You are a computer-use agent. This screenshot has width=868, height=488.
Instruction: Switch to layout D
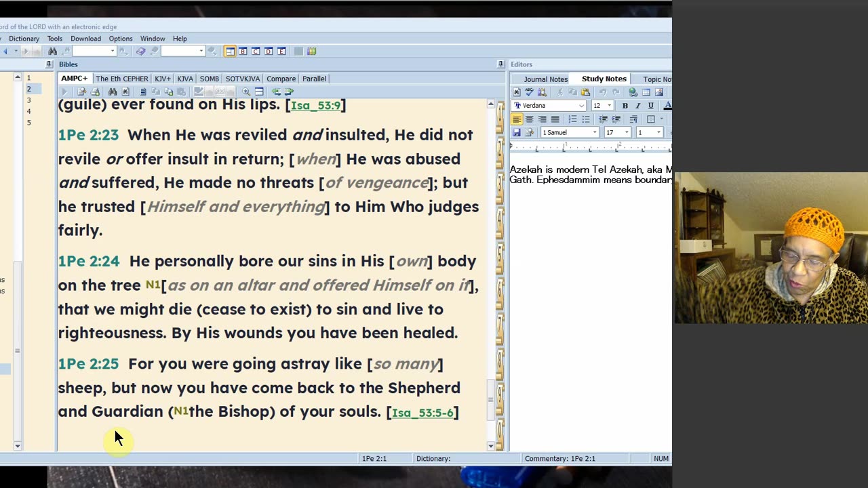269,52
